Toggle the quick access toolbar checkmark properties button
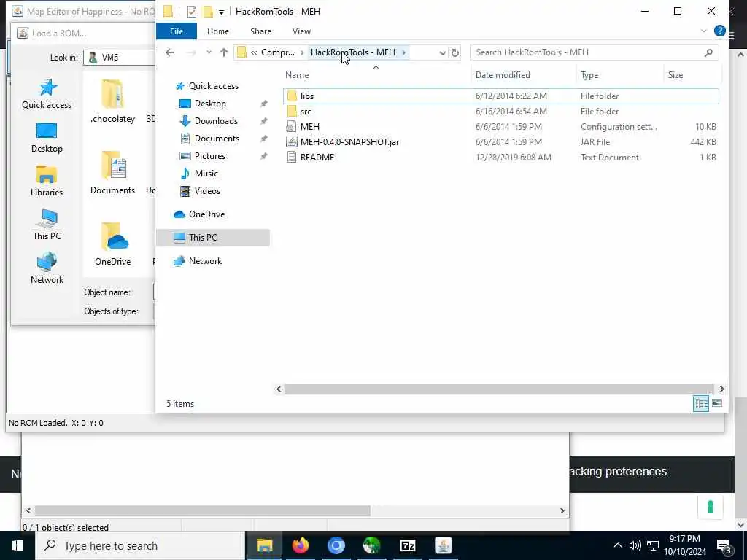The width and height of the screenshot is (747, 560). 192,12
